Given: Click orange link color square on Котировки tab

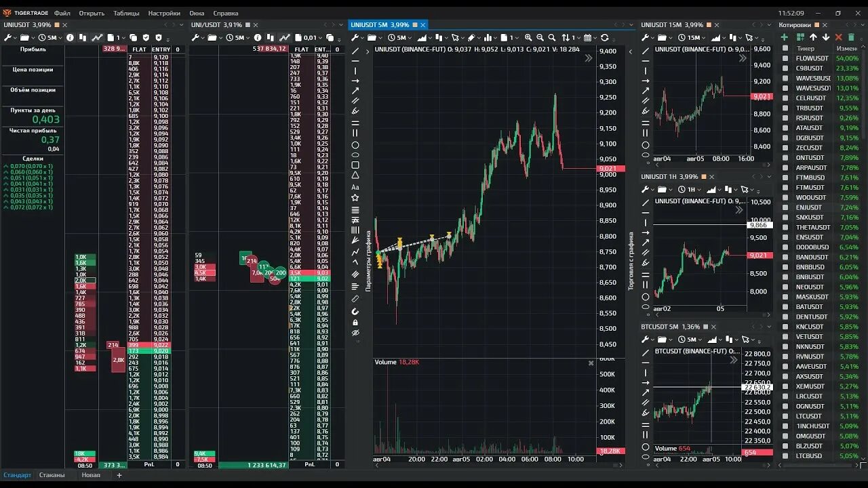Looking at the screenshot, I should 818,25.
